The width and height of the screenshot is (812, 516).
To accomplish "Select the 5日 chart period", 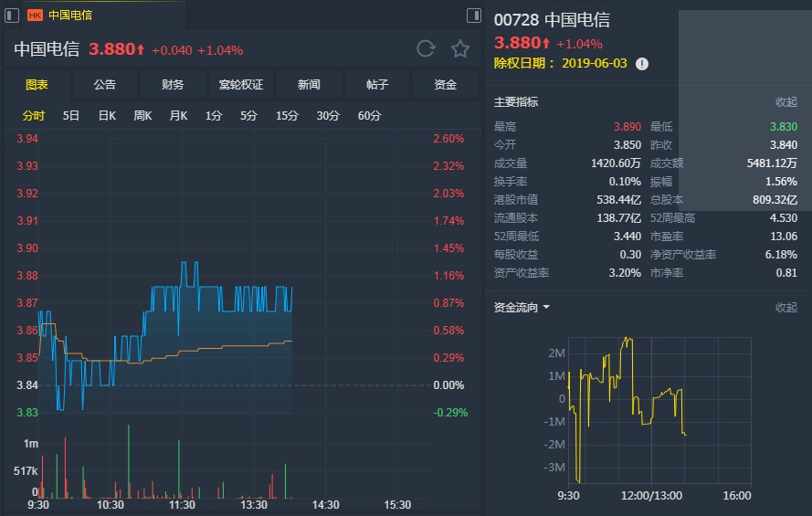I will [71, 116].
